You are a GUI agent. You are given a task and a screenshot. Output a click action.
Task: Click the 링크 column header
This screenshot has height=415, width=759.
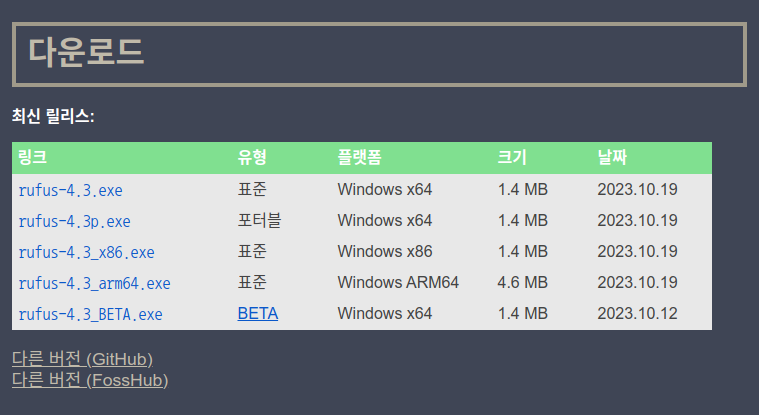[x=32, y=158]
